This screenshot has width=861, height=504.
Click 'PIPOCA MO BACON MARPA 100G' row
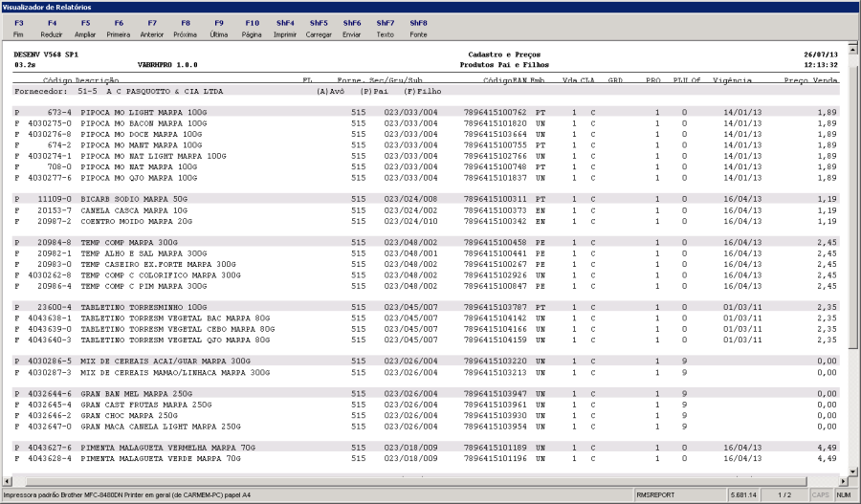[x=426, y=123]
